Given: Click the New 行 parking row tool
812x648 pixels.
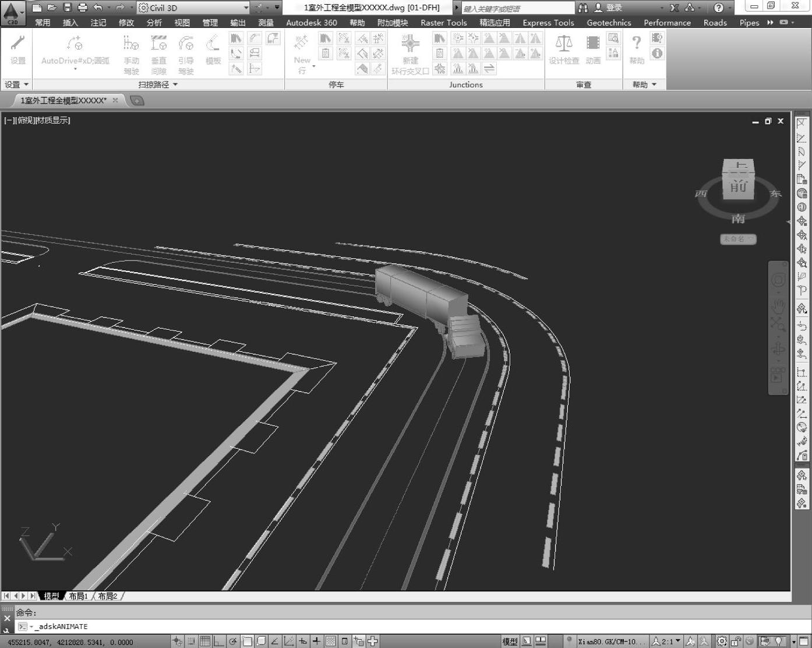Looking at the screenshot, I should pos(302,54).
